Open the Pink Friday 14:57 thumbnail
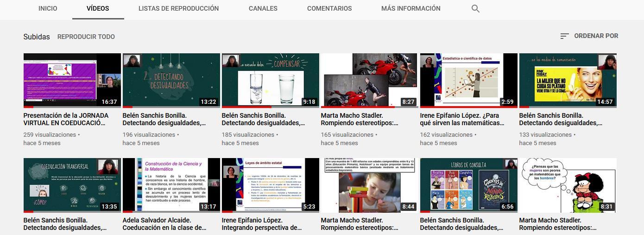 pyautogui.click(x=568, y=81)
